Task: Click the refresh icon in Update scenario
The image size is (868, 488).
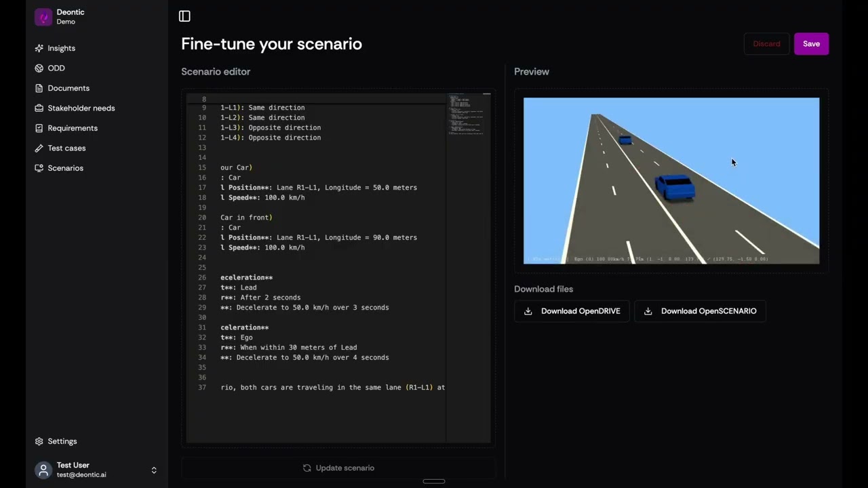Action: [x=307, y=468]
